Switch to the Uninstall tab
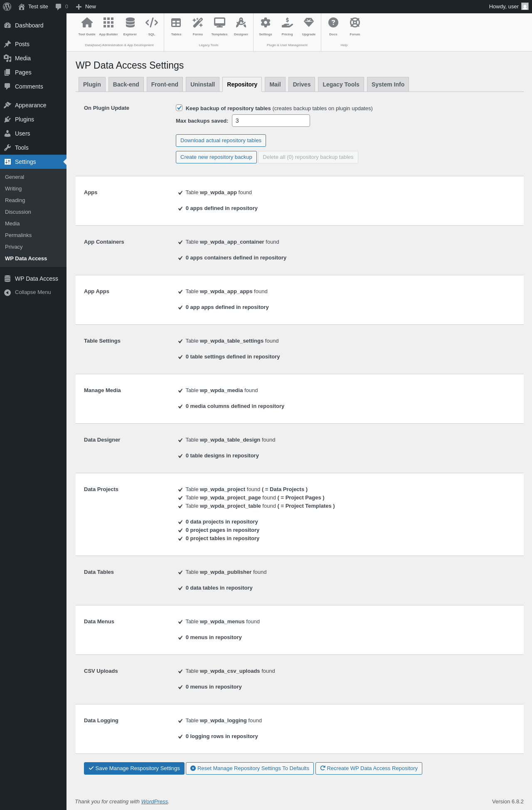This screenshot has width=532, height=810. point(202,84)
